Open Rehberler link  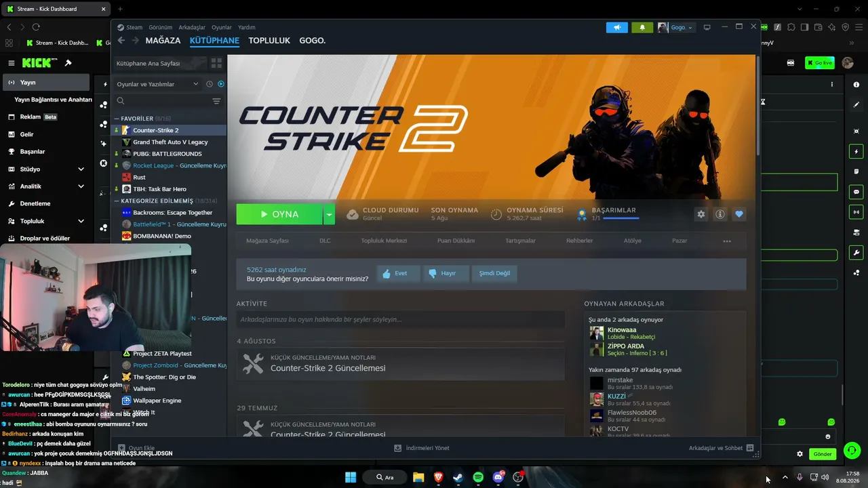click(x=580, y=241)
